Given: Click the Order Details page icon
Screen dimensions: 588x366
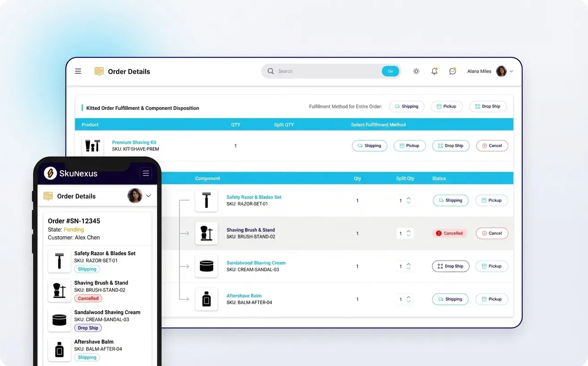Looking at the screenshot, I should (99, 71).
